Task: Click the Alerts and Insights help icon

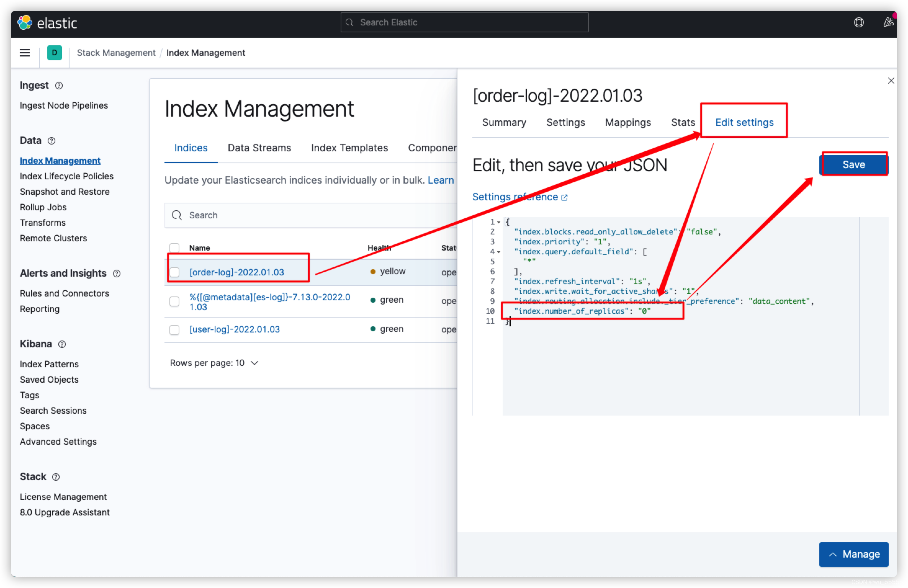Action: point(117,274)
